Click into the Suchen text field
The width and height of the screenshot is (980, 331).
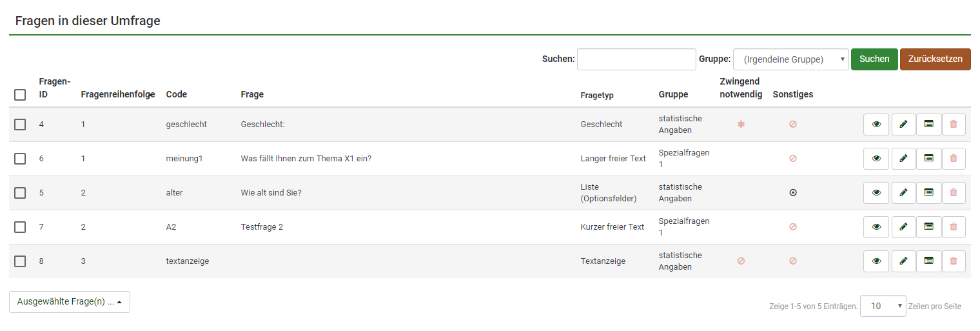coord(636,59)
